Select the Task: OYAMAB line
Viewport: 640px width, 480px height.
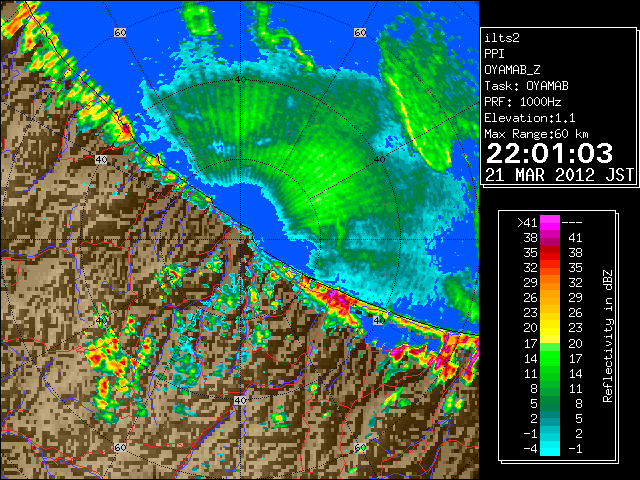[526, 86]
